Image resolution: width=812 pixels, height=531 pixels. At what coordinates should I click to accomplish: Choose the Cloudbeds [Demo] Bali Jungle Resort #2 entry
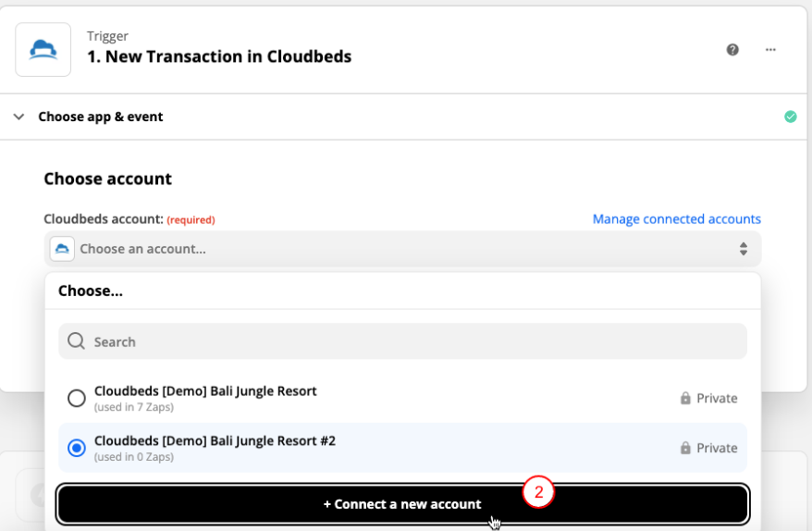[x=215, y=441]
